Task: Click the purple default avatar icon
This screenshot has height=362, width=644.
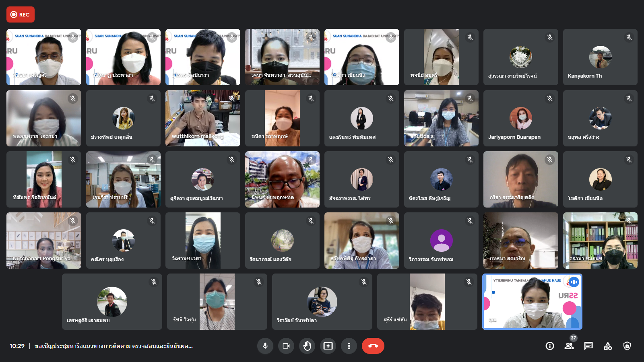Action: coord(441,240)
